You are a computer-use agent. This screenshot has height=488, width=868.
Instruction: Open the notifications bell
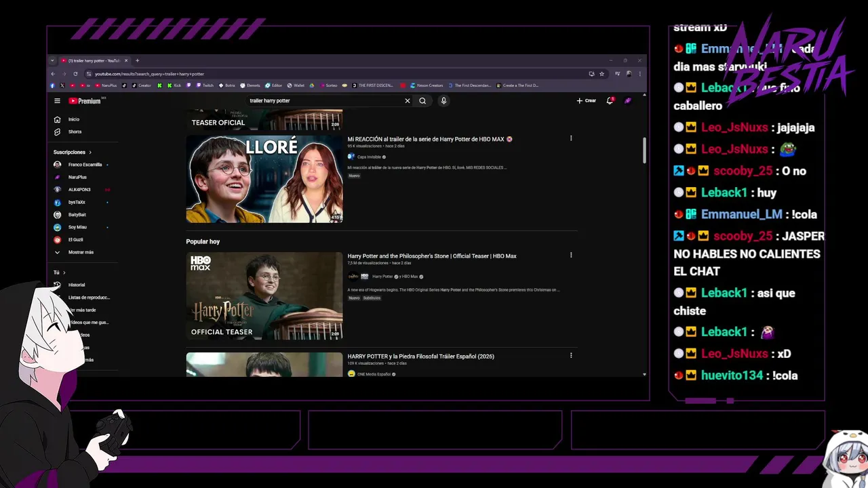click(610, 100)
